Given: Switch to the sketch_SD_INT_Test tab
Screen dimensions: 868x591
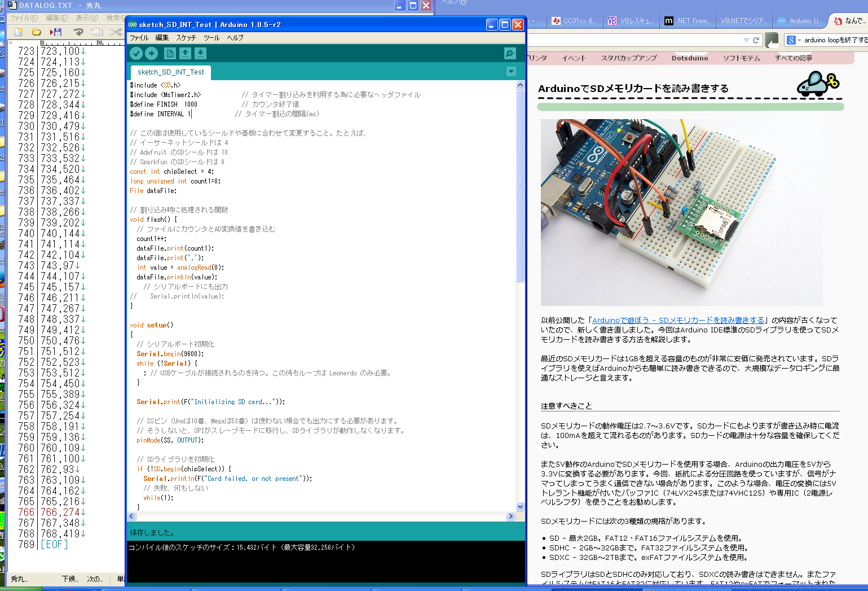Looking at the screenshot, I should coord(170,72).
